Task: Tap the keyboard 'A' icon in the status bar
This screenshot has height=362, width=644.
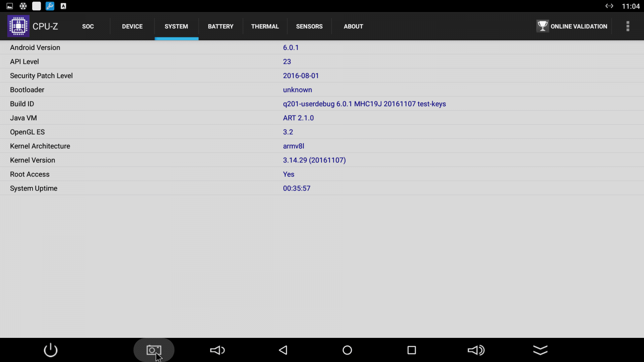Action: tap(63, 6)
